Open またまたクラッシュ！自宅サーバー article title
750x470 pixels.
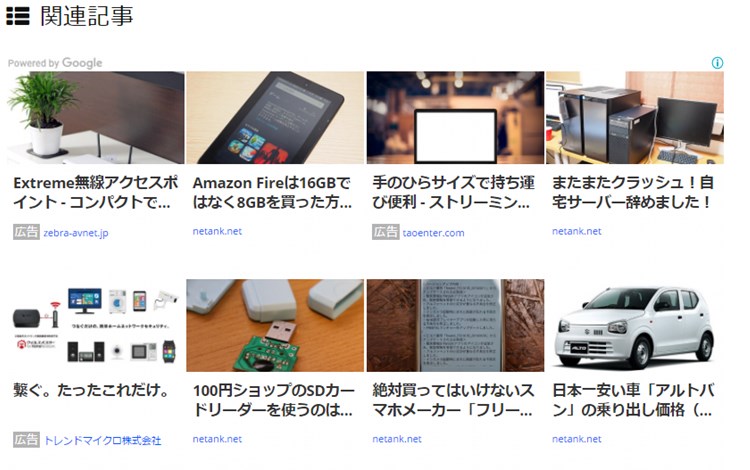pos(633,192)
